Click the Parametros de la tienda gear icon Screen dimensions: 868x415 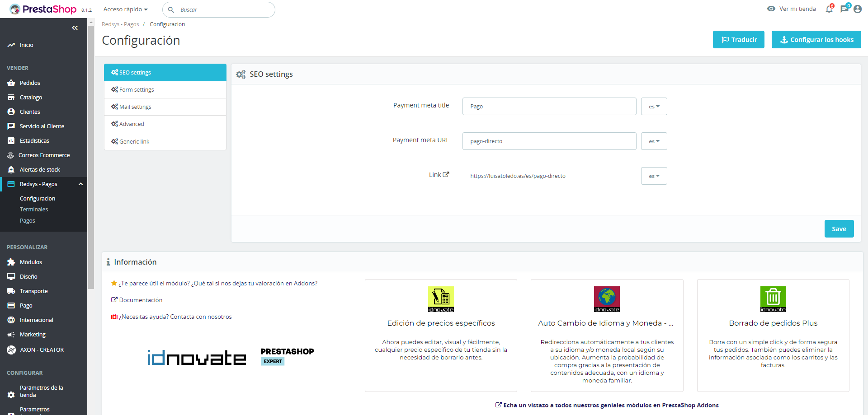click(11, 395)
